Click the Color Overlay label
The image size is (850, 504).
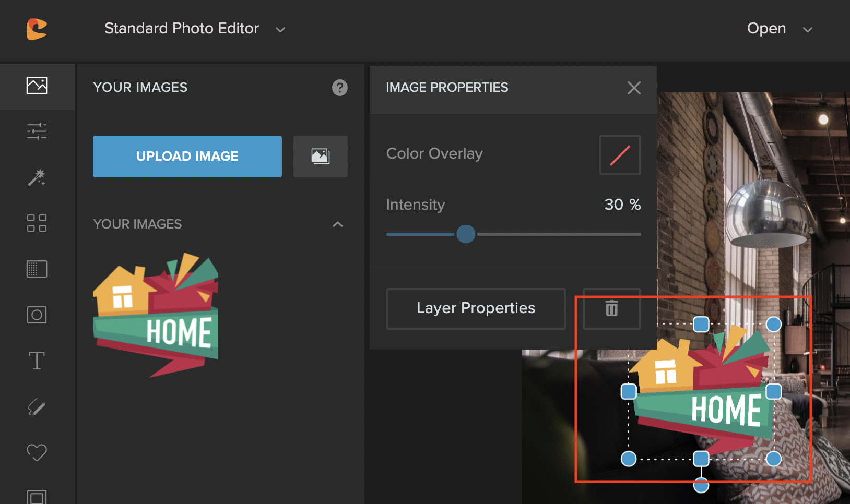tap(434, 154)
